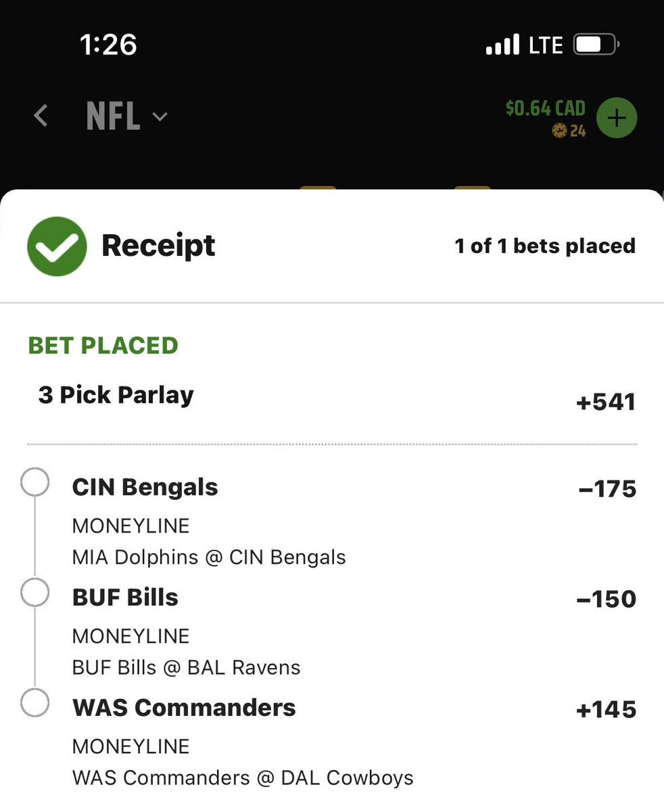Tap the cellular signal bars icon
This screenshot has width=664, height=812.
[504, 45]
